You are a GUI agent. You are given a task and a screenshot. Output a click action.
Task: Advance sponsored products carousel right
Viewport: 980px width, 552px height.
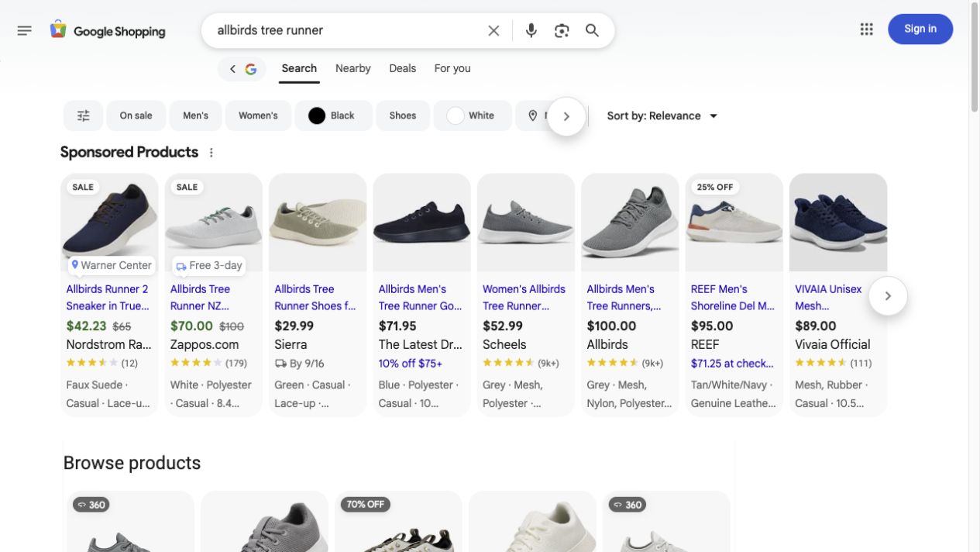click(x=888, y=296)
